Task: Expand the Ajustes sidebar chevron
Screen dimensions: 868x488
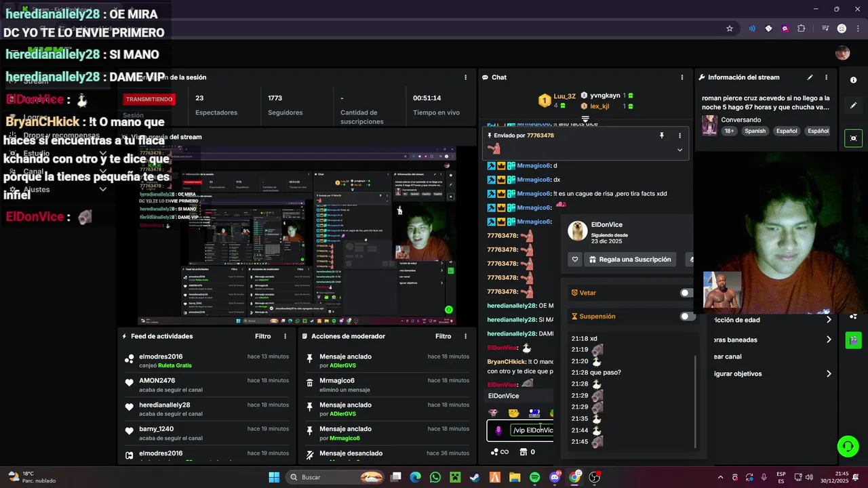Action: point(103,190)
